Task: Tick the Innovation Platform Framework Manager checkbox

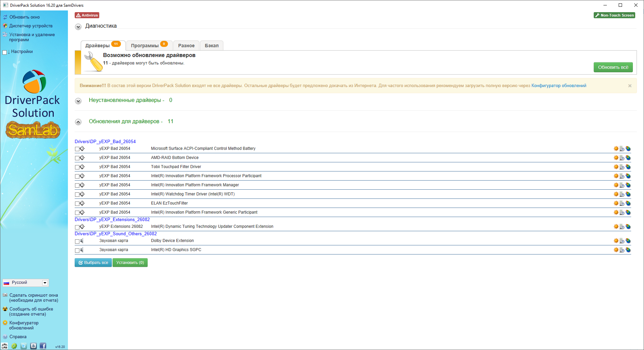Action: point(77,185)
